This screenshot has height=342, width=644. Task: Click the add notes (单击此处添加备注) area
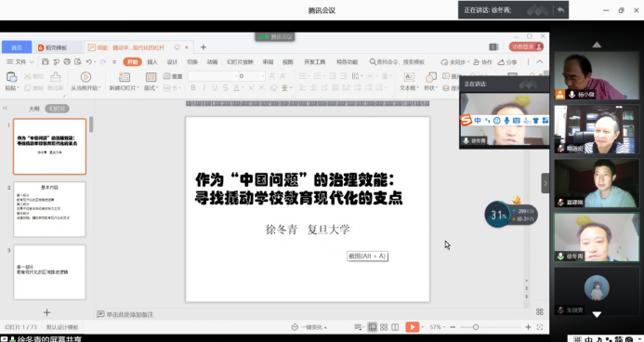click(x=125, y=314)
